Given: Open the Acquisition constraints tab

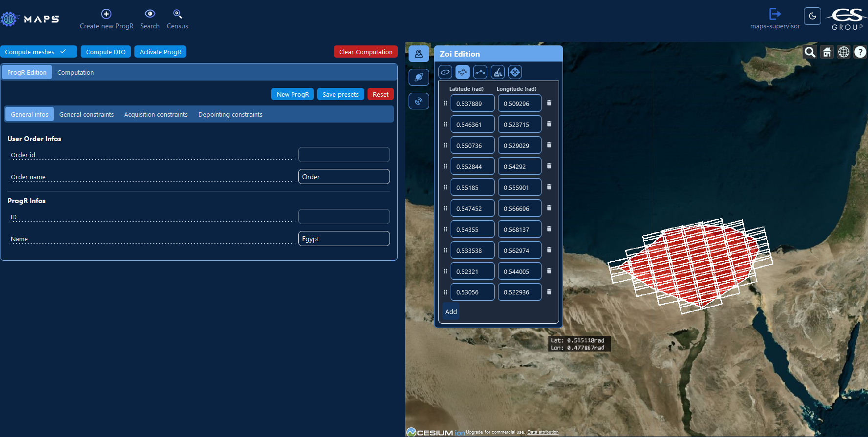Looking at the screenshot, I should pyautogui.click(x=156, y=114).
